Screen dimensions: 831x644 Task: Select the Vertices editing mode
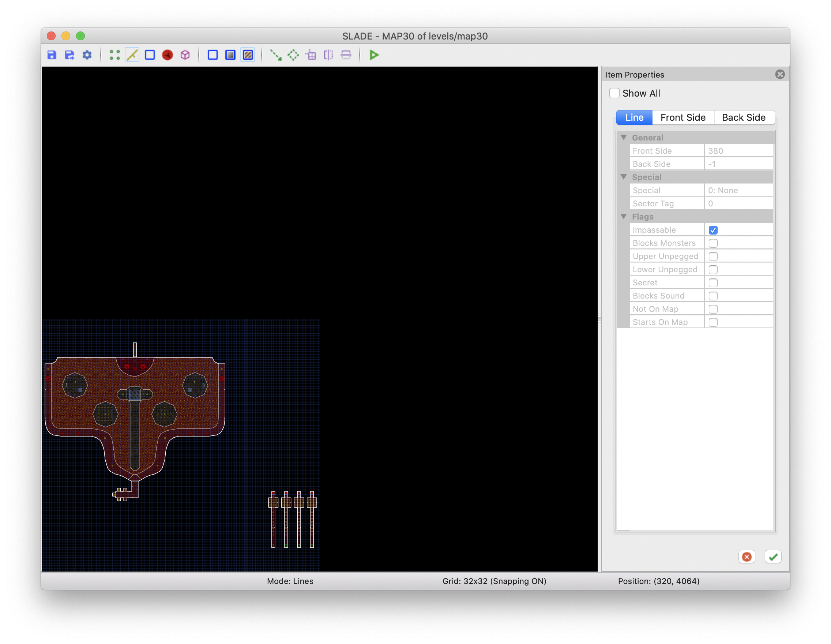point(115,55)
